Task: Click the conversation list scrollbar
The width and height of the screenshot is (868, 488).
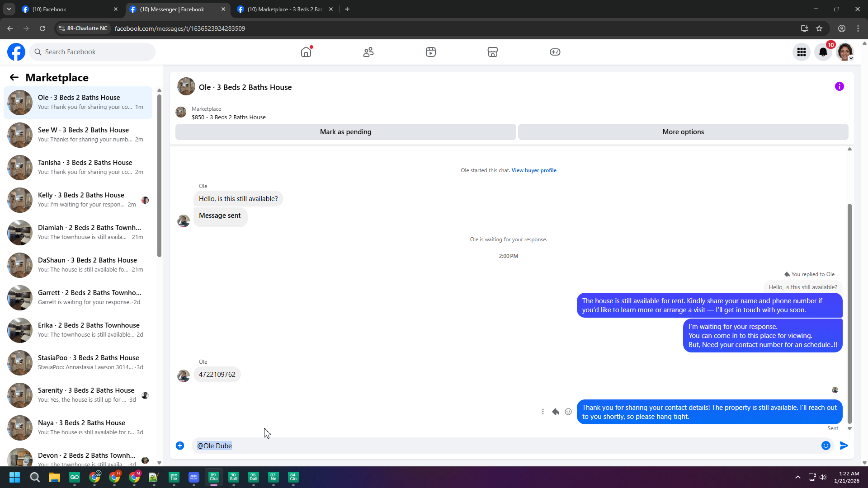Action: click(x=159, y=175)
